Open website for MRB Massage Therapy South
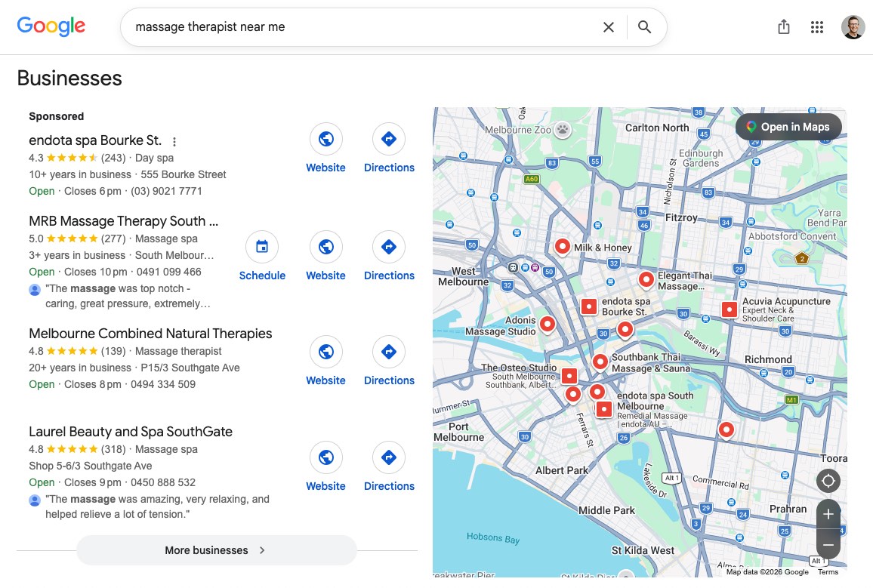This screenshot has height=588, width=873. coord(325,257)
